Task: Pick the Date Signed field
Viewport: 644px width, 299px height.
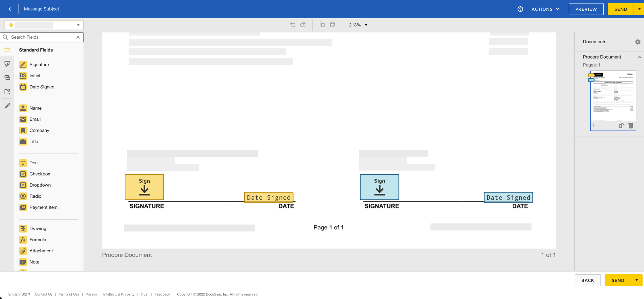Action: tap(37, 87)
